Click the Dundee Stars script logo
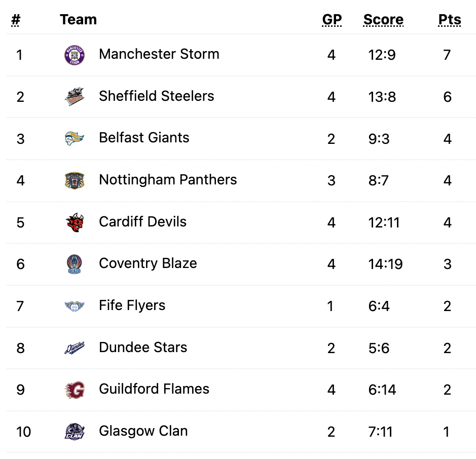This screenshot has height=459, width=476. pos(75,348)
